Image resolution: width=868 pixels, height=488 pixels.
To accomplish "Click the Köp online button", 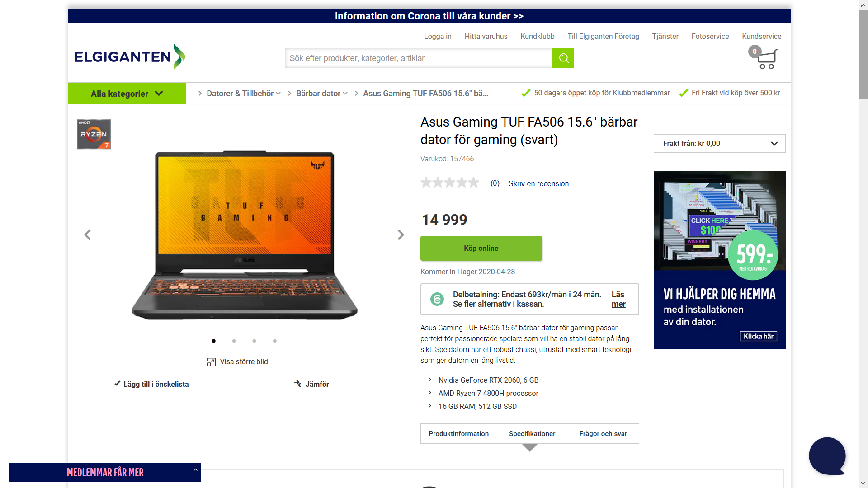I will [x=481, y=248].
